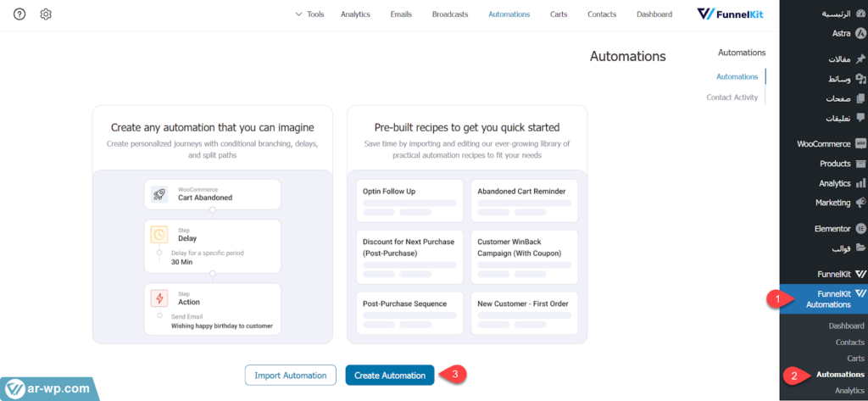Open settings via the gear icon
This screenshot has width=868, height=401.
click(x=46, y=14)
